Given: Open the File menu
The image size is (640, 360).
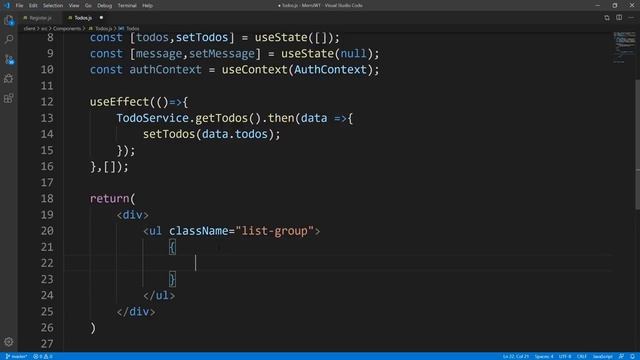Looking at the screenshot, I should (19, 5).
